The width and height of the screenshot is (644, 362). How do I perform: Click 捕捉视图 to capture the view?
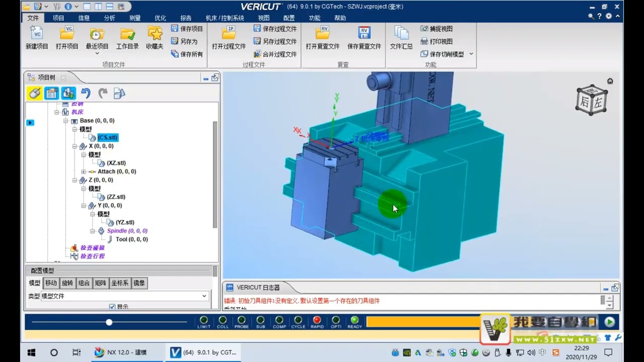[x=436, y=29]
